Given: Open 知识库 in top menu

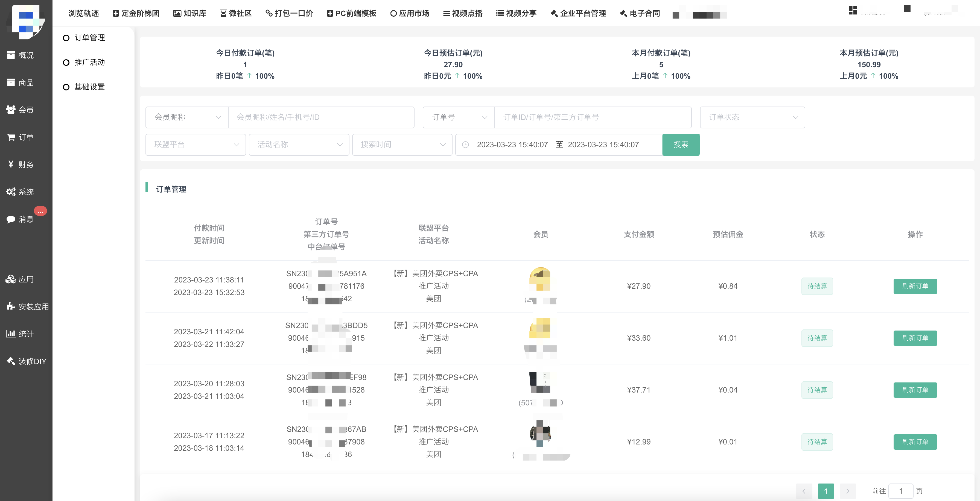Looking at the screenshot, I should click(190, 14).
